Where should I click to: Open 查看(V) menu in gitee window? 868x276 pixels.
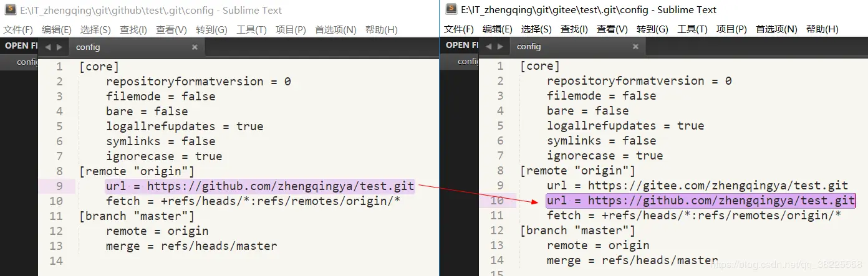coord(612,29)
